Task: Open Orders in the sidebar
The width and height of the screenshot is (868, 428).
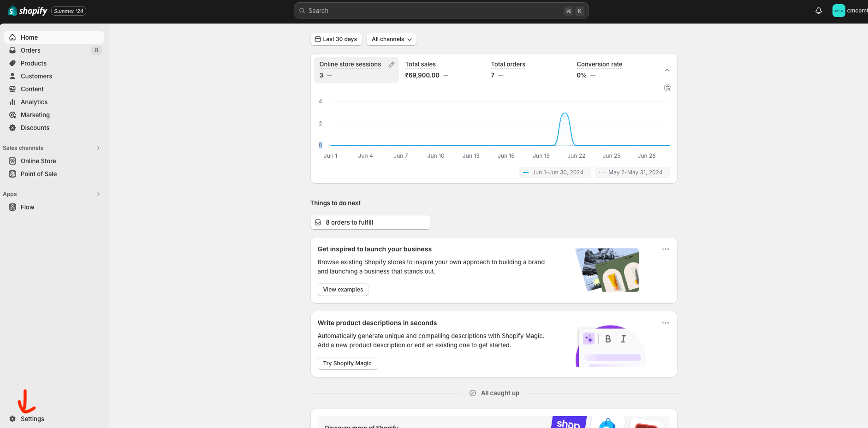Action: point(54,50)
